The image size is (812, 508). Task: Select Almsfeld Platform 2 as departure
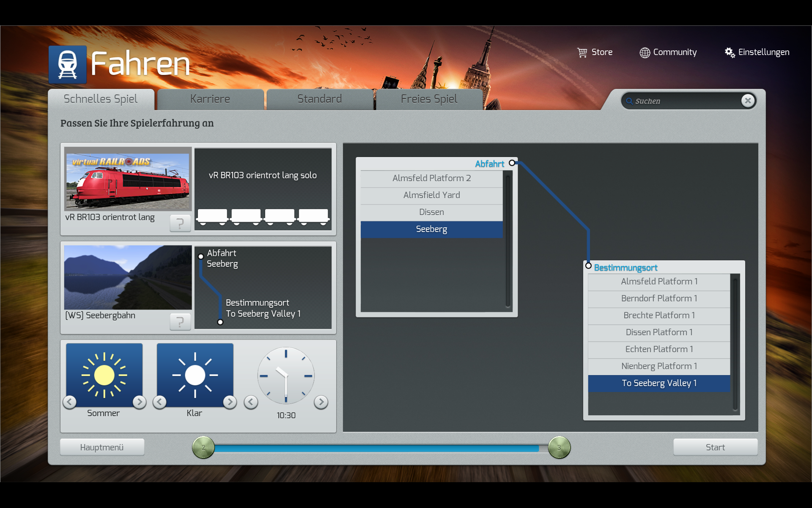click(431, 178)
